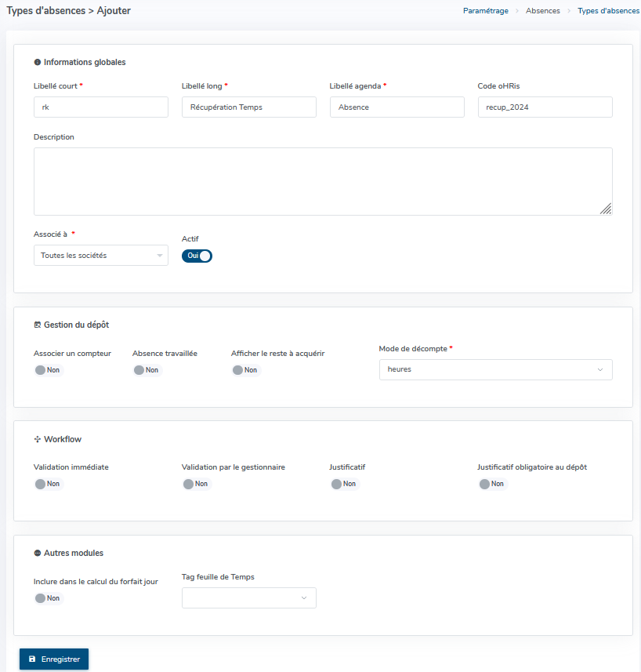
Task: Open the Tag feuille de Temps dropdown
Action: [x=249, y=598]
